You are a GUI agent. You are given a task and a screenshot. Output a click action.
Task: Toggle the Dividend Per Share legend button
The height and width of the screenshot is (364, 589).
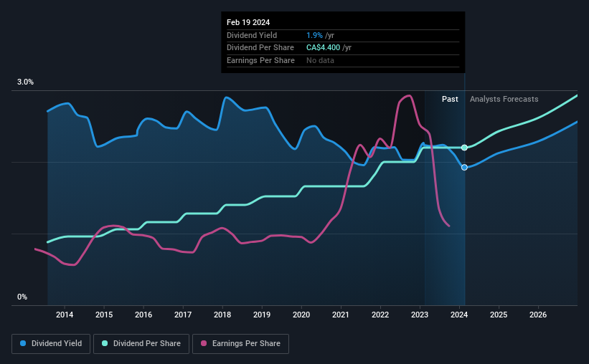pos(141,344)
